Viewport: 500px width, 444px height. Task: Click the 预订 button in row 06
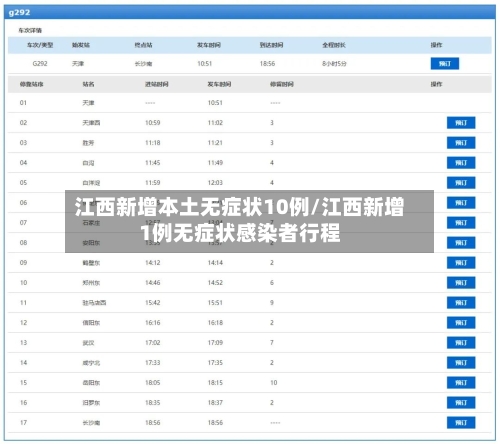(x=461, y=203)
